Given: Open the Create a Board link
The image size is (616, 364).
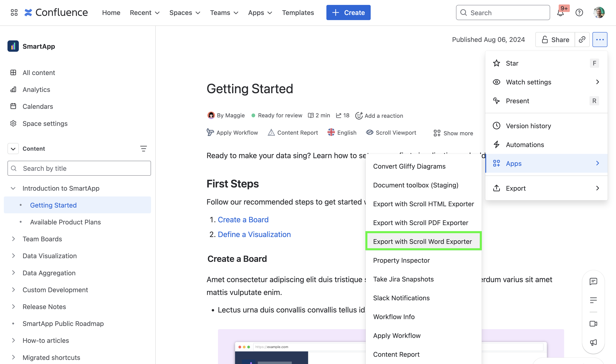Looking at the screenshot, I should (x=243, y=220).
